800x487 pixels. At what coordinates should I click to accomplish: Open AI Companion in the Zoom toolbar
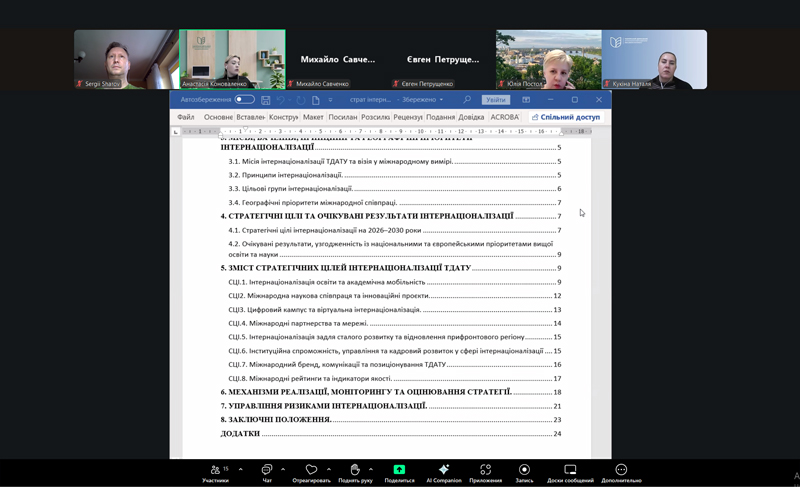tap(444, 473)
